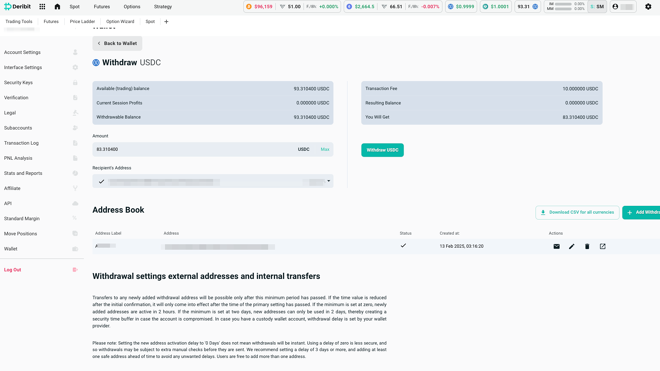Open the Strategy menu in top navigation
Image resolution: width=660 pixels, height=371 pixels.
coord(163,7)
